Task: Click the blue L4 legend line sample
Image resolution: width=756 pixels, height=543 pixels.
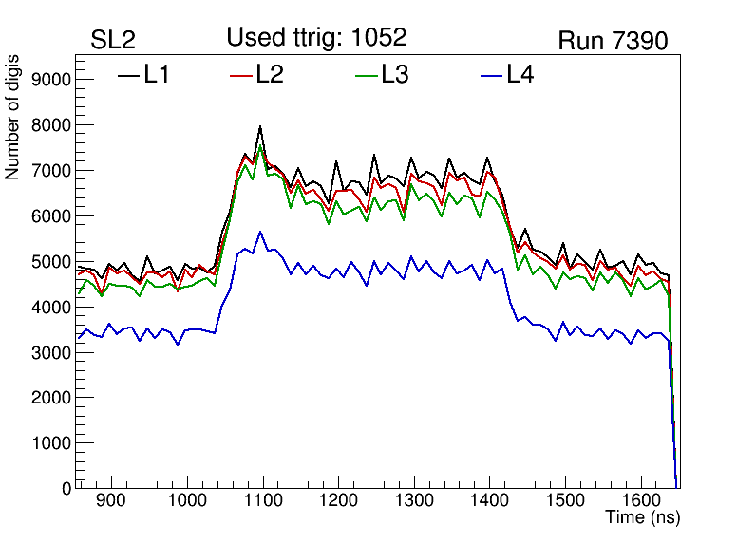Action: pos(491,75)
